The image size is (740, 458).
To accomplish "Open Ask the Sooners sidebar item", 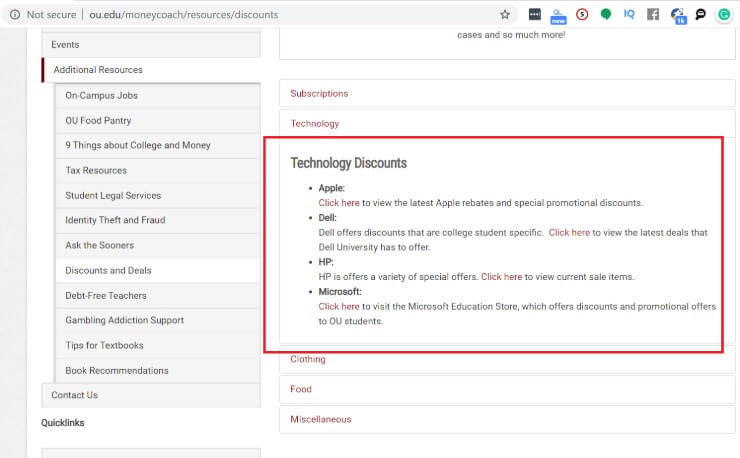I will tap(158, 246).
